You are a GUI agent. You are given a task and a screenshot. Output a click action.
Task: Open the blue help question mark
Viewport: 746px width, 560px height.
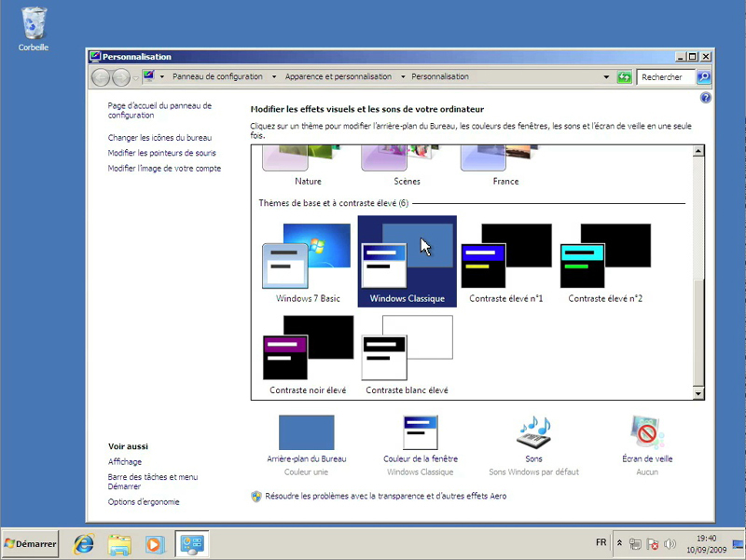pos(706,98)
